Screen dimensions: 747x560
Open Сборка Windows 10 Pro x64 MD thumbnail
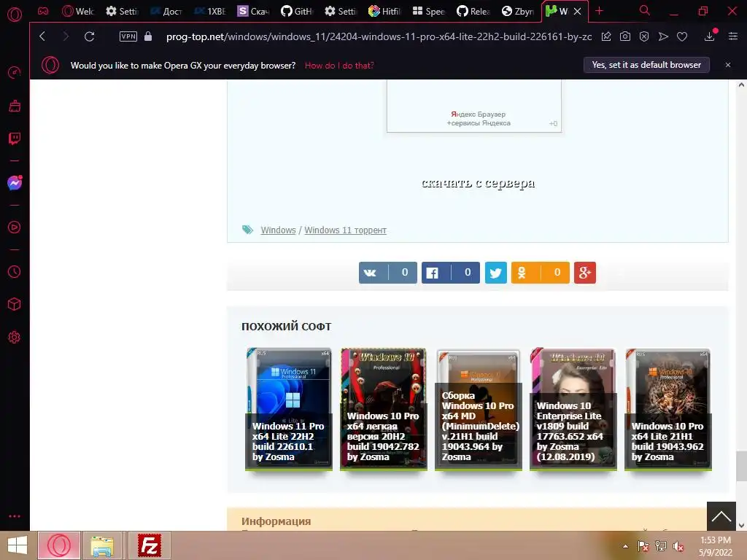479,409
